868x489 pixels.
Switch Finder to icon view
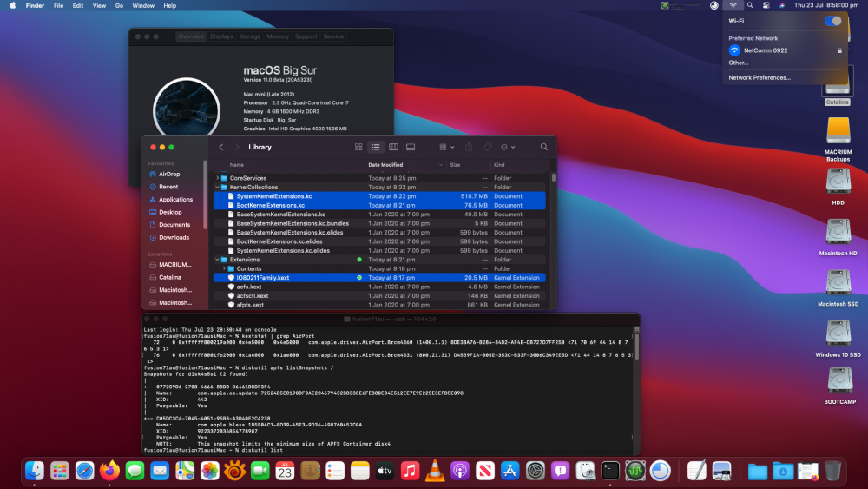click(x=358, y=148)
